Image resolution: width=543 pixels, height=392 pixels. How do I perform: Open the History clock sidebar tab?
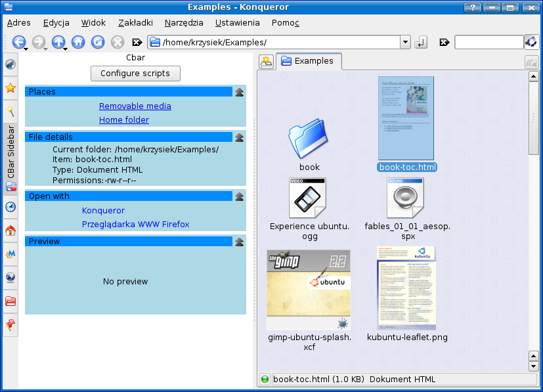click(x=11, y=207)
